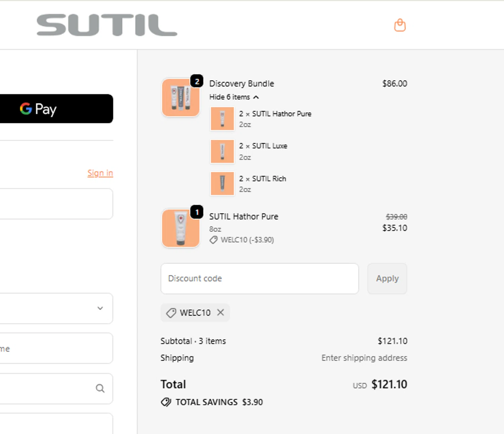The height and width of the screenshot is (434, 504).
Task: Click the TOTAL SAVINGS $3.90 text
Action: tap(219, 402)
